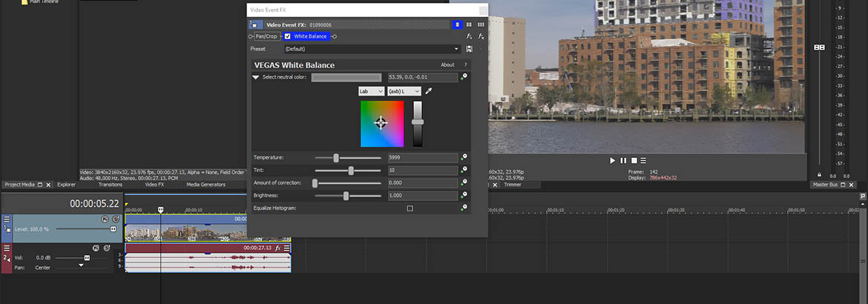Animate Amount of correction keyframe icon
Screen dimensions: 868x304
click(464, 182)
